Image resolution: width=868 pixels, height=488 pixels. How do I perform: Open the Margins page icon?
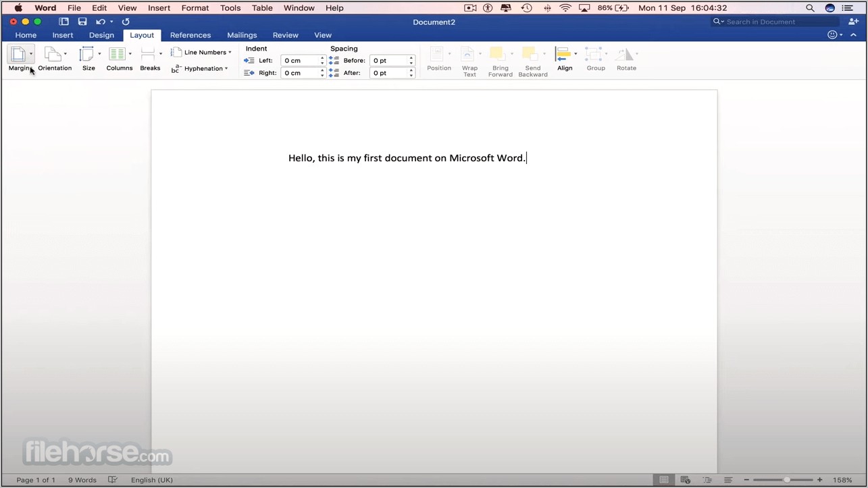(18, 54)
